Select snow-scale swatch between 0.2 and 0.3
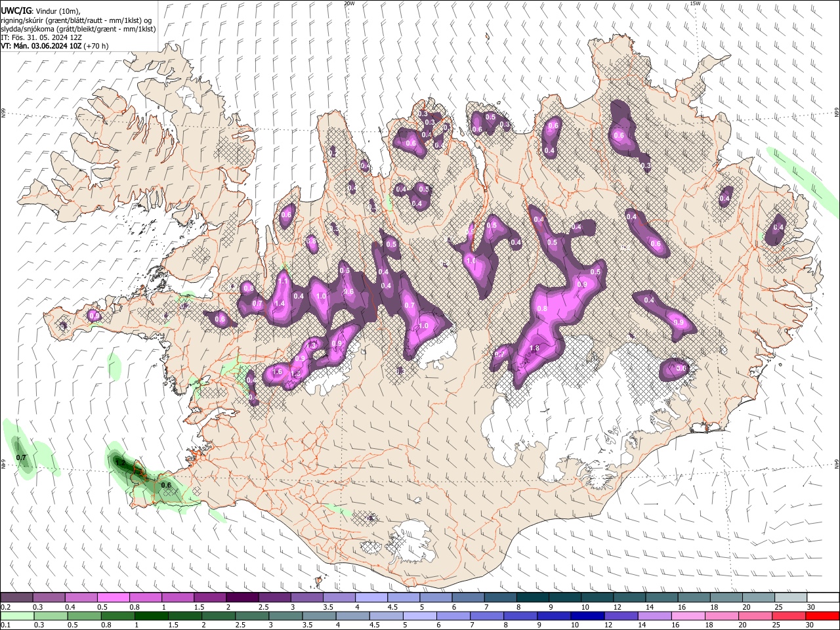Viewport: 840px width, 630px height. pyautogui.click(x=16, y=597)
